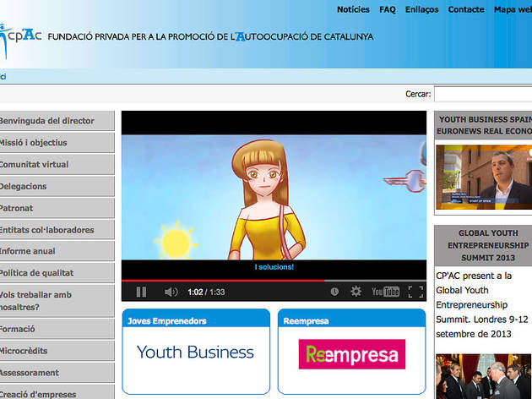The image size is (532, 399).
Task: Click the CP'AC logo in the header
Action: click(x=20, y=40)
